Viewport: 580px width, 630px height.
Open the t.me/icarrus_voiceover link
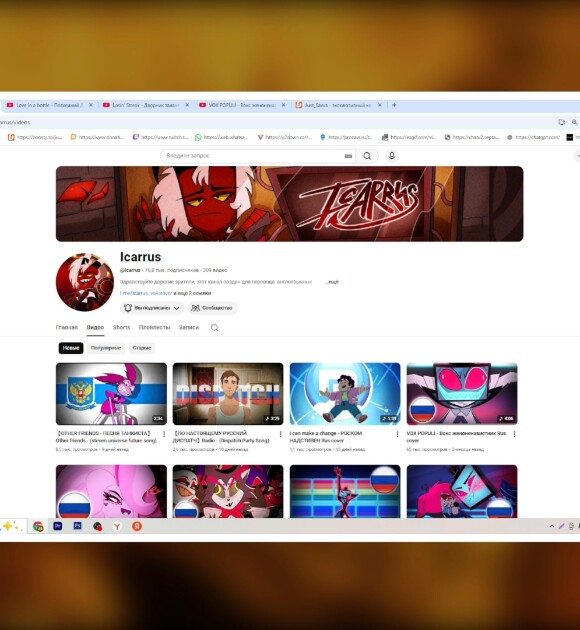146,293
